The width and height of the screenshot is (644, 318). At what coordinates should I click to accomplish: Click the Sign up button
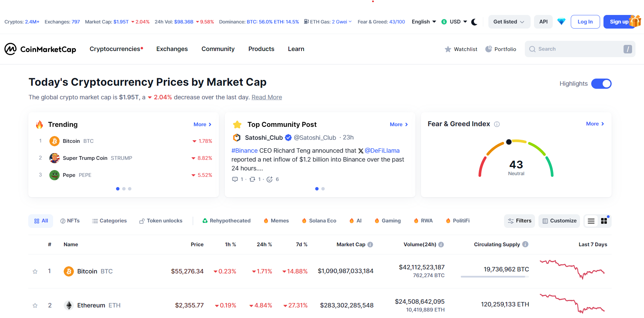click(619, 22)
